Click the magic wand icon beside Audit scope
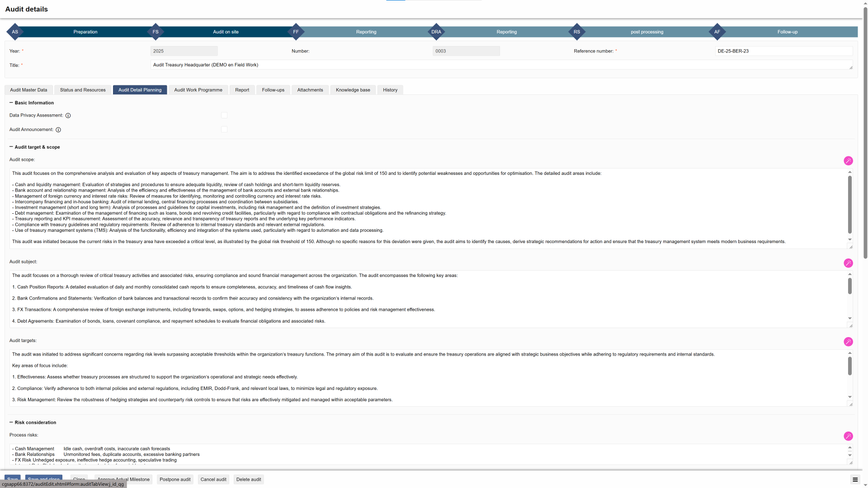The image size is (868, 488). coord(848,161)
